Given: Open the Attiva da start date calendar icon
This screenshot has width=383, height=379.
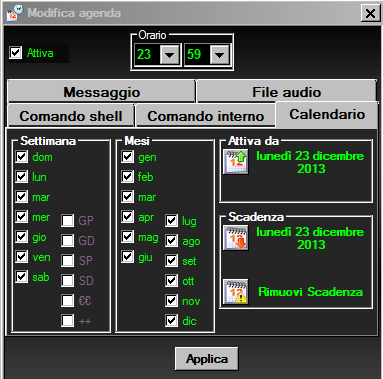Looking at the screenshot, I should coord(236,162).
